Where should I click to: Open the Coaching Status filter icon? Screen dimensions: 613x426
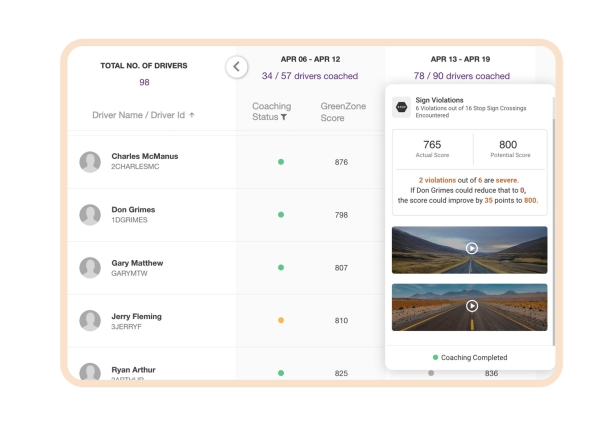tap(283, 118)
